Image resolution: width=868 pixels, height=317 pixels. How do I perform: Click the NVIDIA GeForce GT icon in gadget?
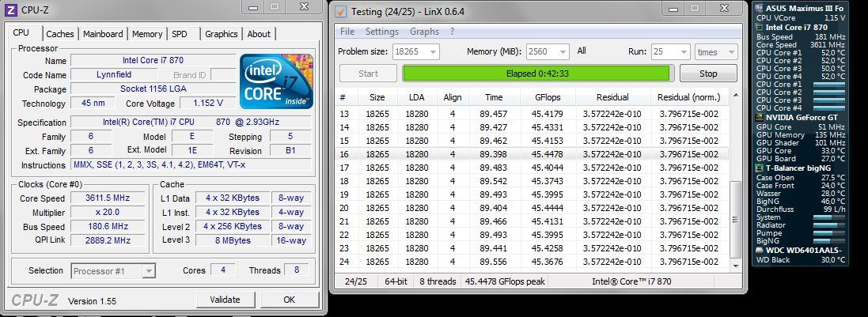coord(760,117)
